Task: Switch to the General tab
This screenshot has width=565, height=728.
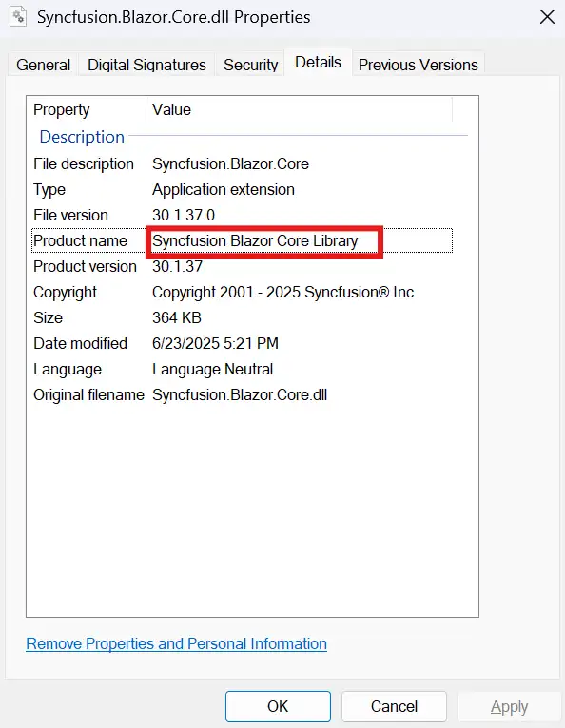Action: click(x=43, y=65)
